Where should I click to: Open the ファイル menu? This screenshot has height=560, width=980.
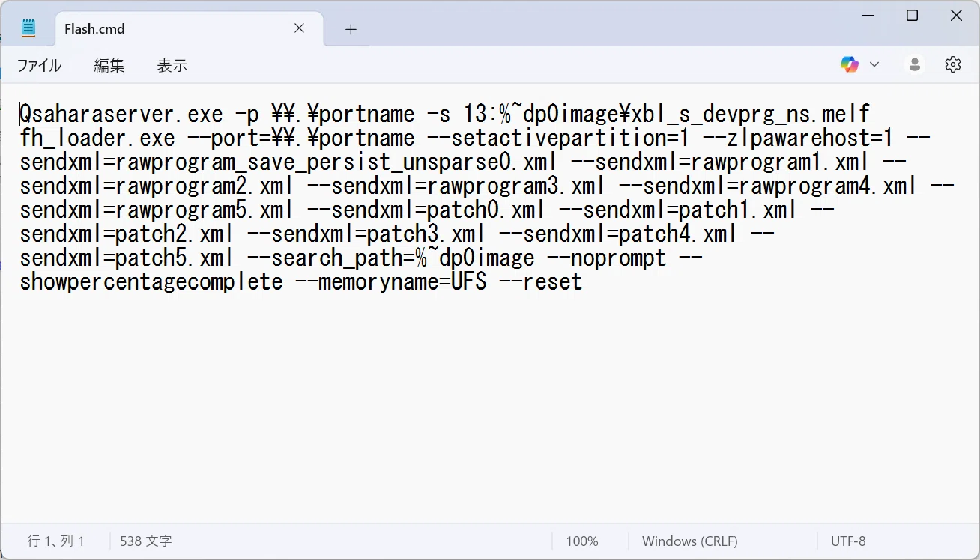39,65
